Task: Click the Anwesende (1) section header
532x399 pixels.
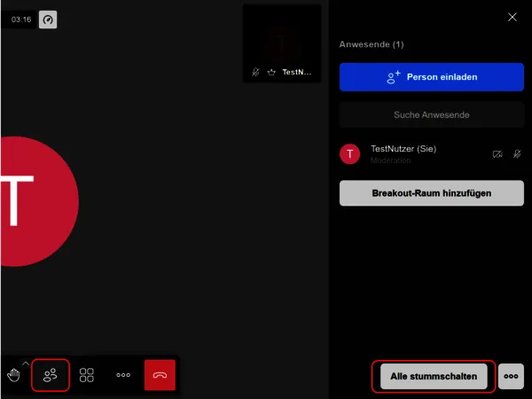Action: [373, 44]
